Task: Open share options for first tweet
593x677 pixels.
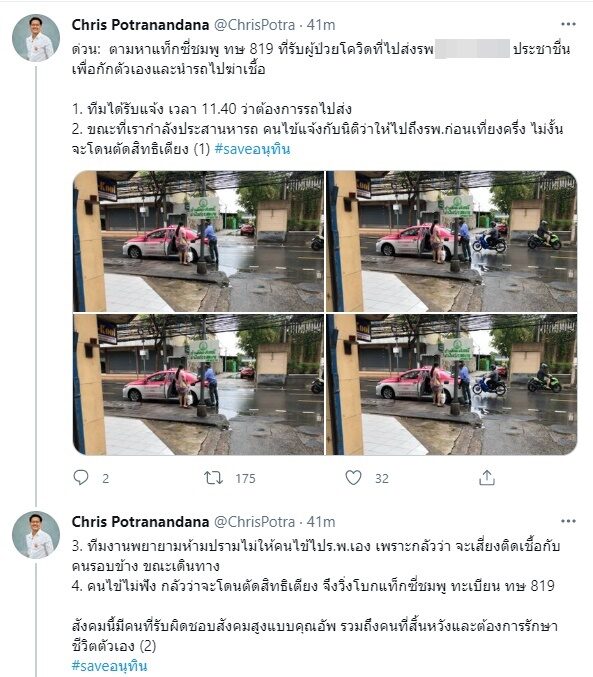Action: point(487,478)
